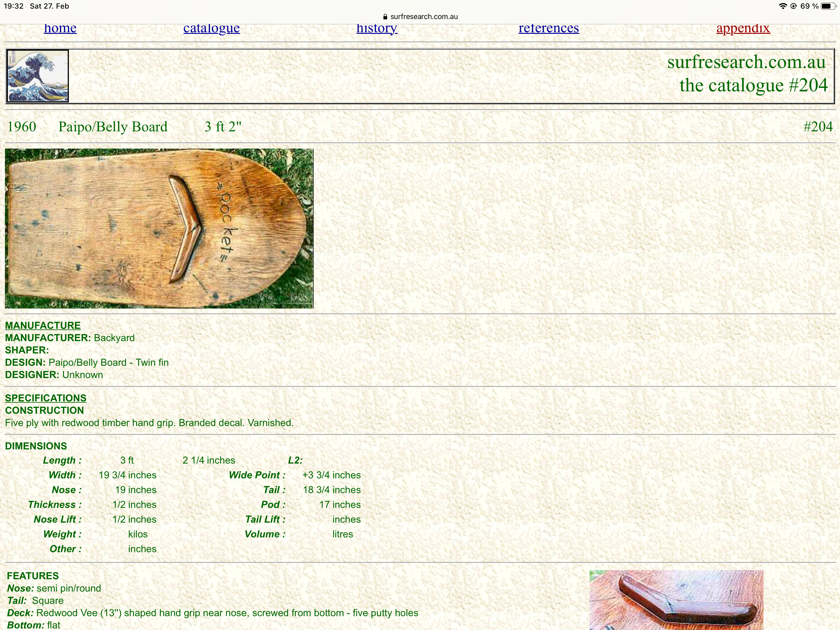Tap the clock time in status bar

pos(14,6)
